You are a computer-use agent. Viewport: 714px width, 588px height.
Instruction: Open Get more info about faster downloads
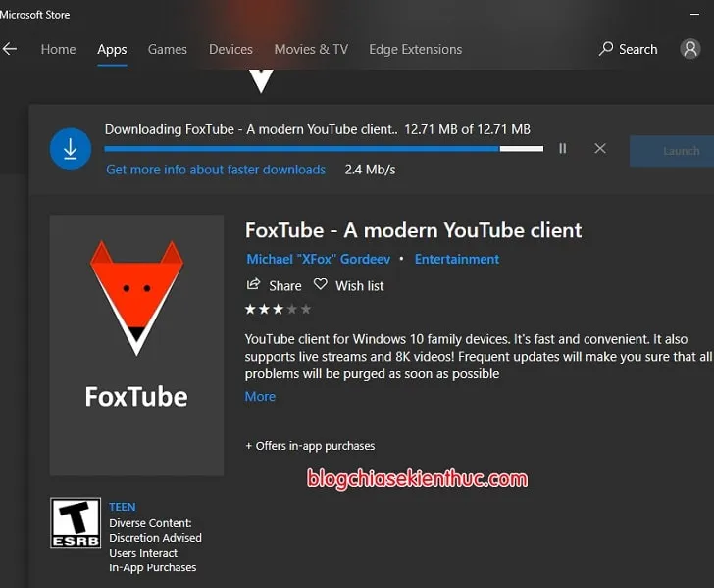[216, 170]
